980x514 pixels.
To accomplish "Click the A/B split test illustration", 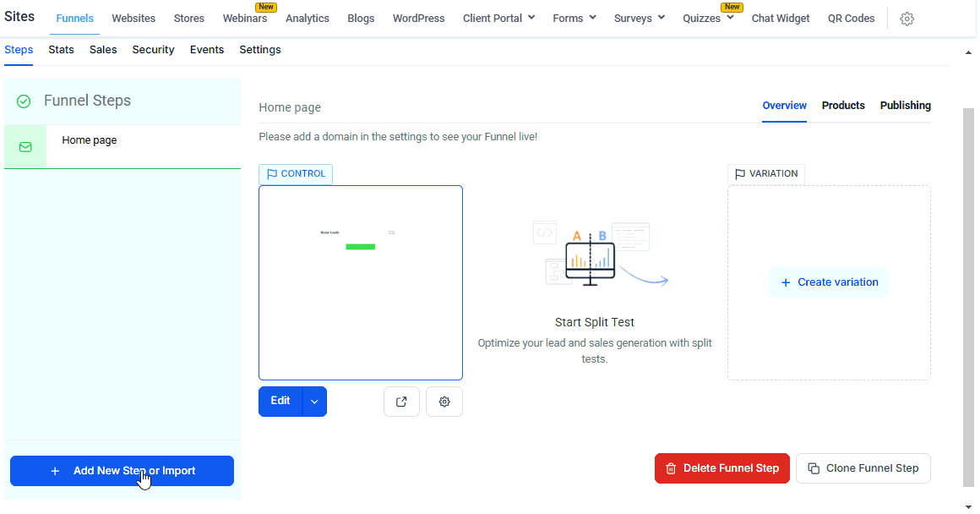I will pos(600,254).
